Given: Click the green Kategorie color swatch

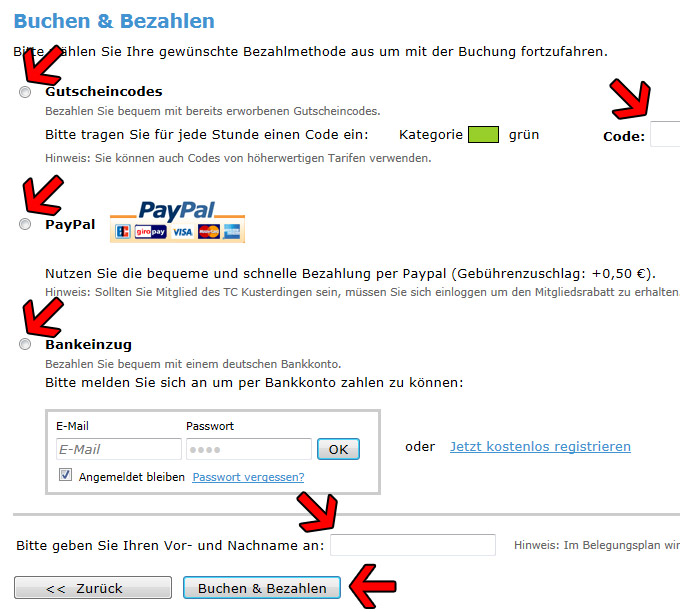Looking at the screenshot, I should (x=484, y=134).
